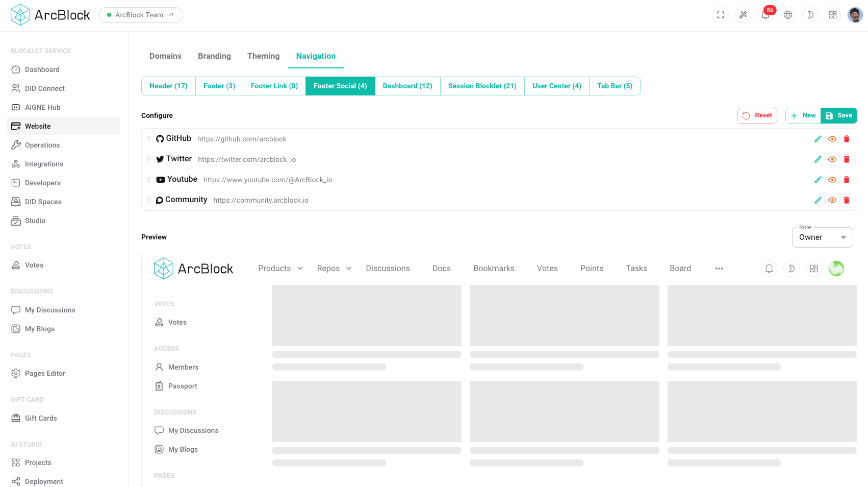Expand the Repos dropdown in preview
868x487 pixels.
pos(334,268)
